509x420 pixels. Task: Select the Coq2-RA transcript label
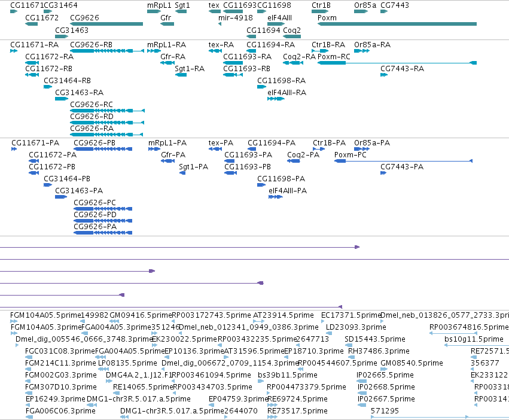pos(299,56)
